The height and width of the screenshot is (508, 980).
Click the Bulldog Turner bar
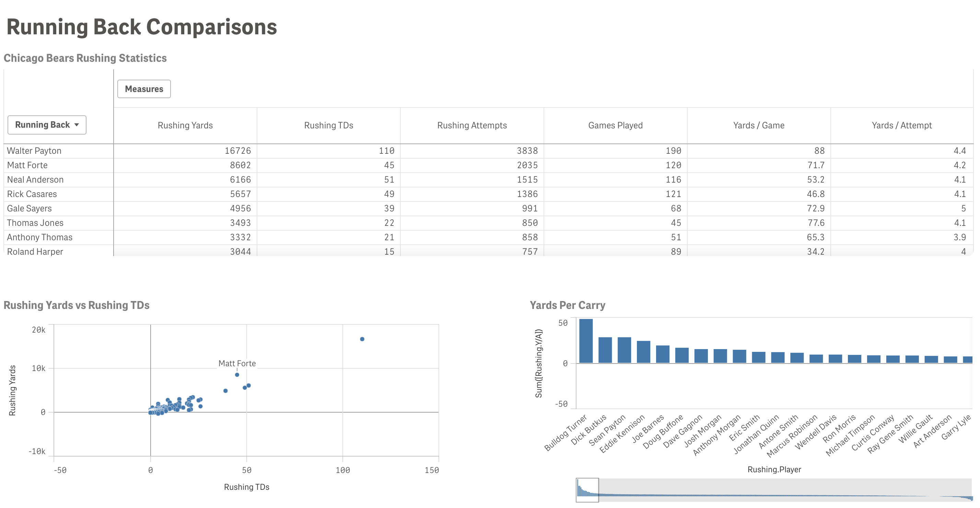pos(586,341)
